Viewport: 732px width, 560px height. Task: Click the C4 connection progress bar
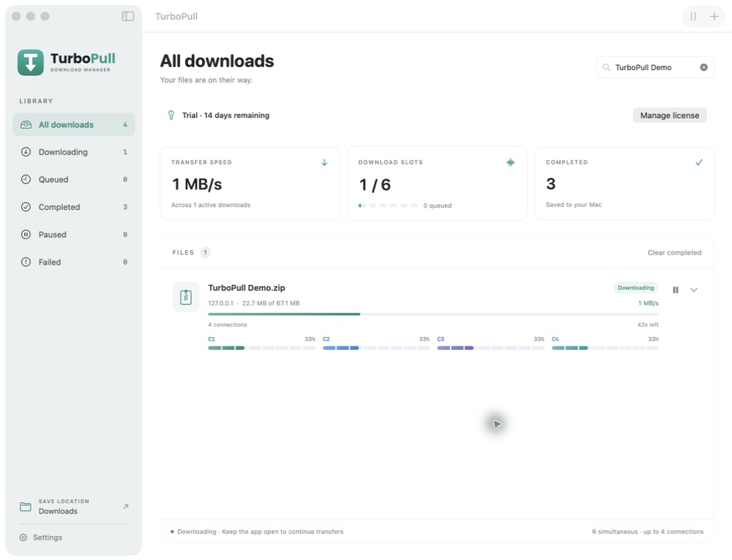tap(605, 348)
